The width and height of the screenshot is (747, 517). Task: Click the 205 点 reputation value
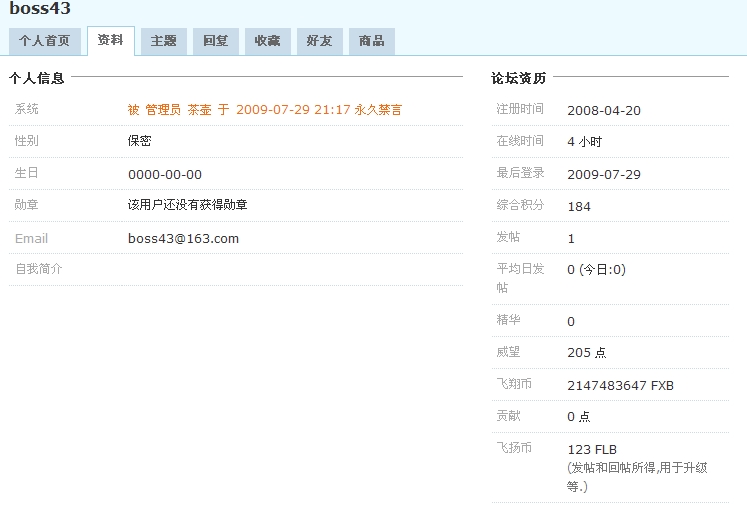pyautogui.click(x=586, y=353)
